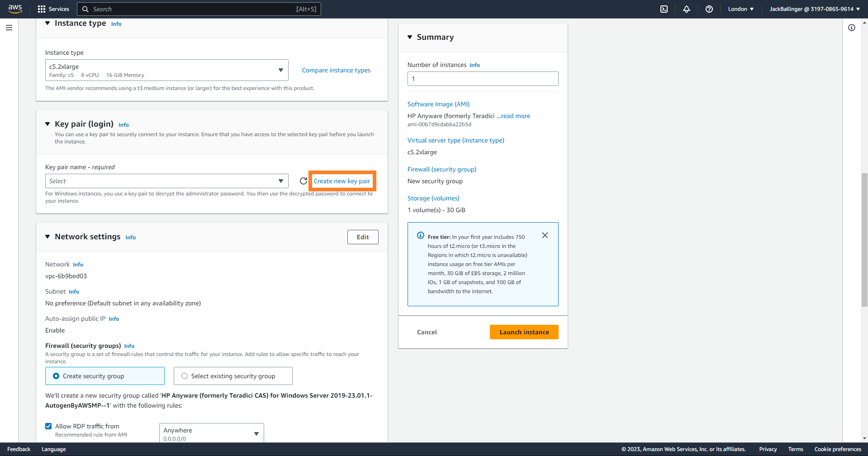Open Virtual server type (instance type) link
868x456 pixels.
456,140
